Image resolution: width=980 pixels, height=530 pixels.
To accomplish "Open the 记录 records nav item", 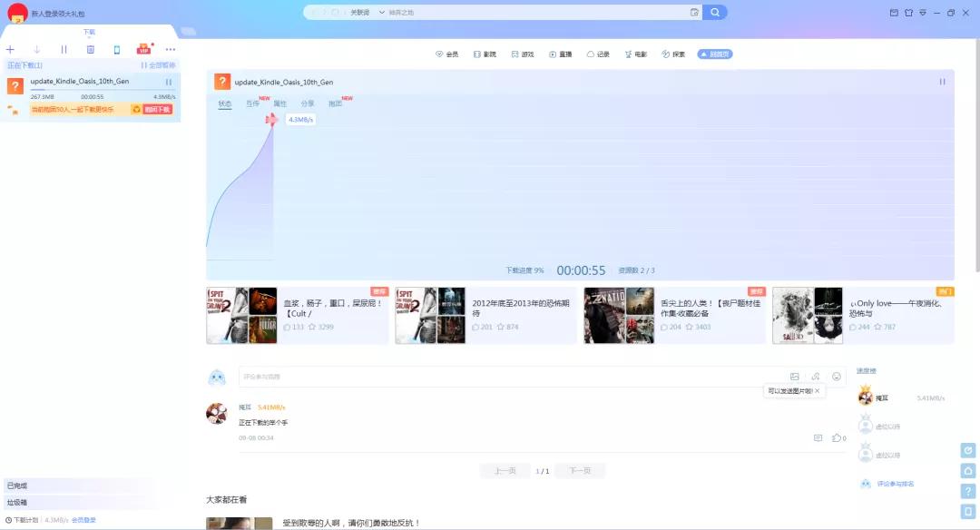I will click(x=598, y=54).
